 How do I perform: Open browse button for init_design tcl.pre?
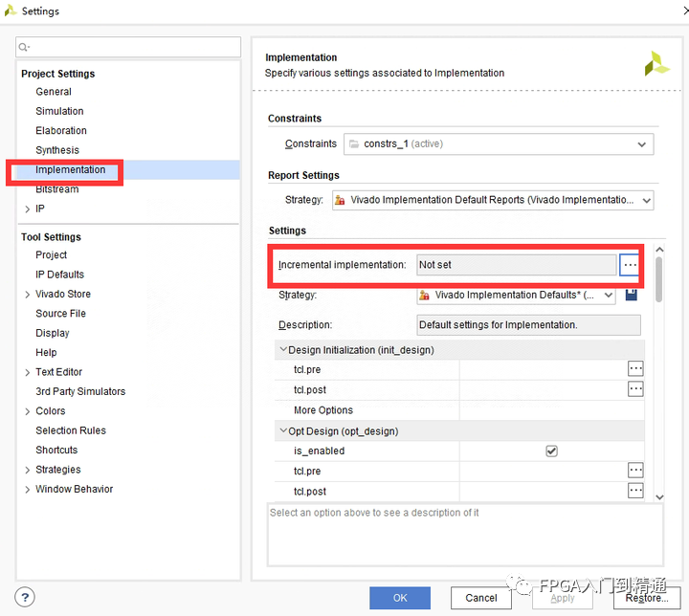(635, 368)
